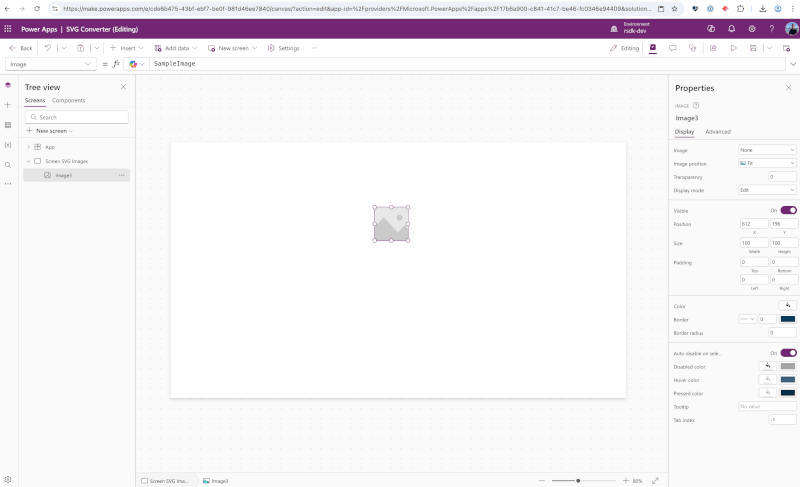Open the Image position dropdown
800x487 pixels.
click(766, 163)
